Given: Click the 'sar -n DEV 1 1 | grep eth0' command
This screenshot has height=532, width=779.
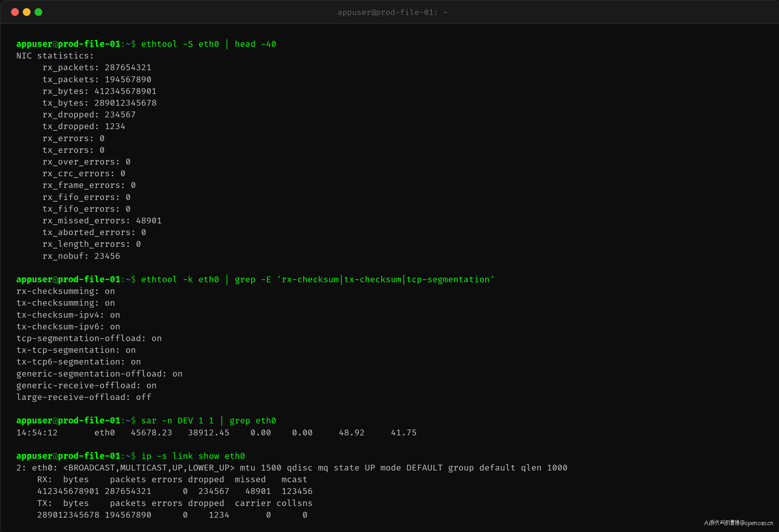Looking at the screenshot, I should (x=208, y=421).
